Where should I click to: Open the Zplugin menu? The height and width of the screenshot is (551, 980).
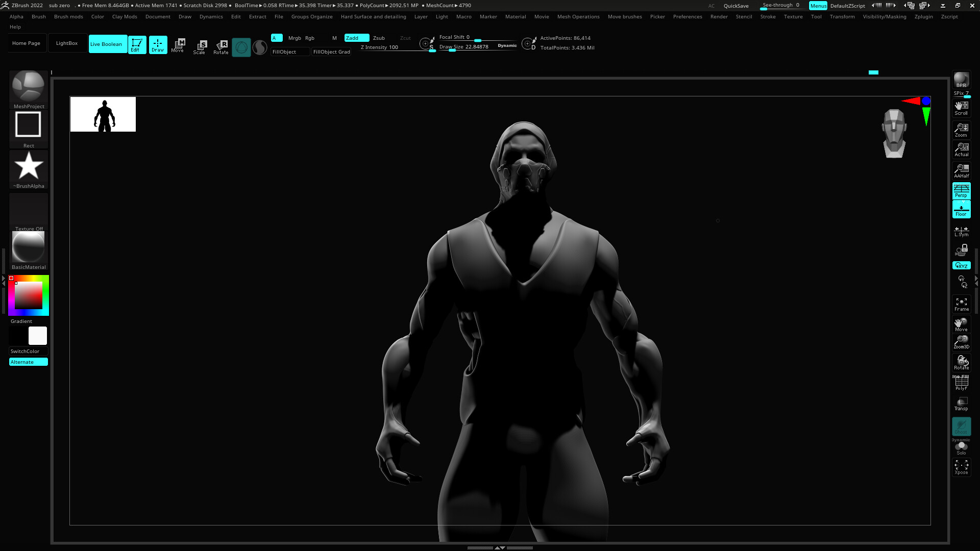coord(923,17)
